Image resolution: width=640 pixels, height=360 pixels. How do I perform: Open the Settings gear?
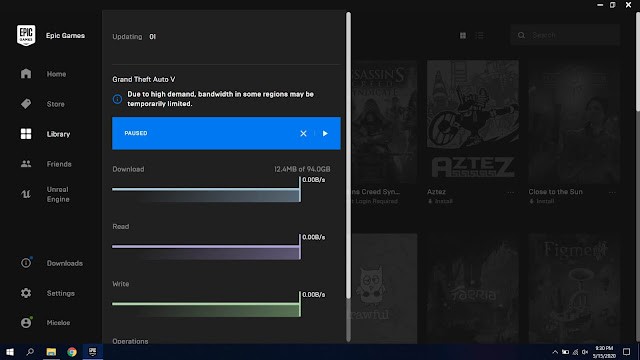[26, 293]
